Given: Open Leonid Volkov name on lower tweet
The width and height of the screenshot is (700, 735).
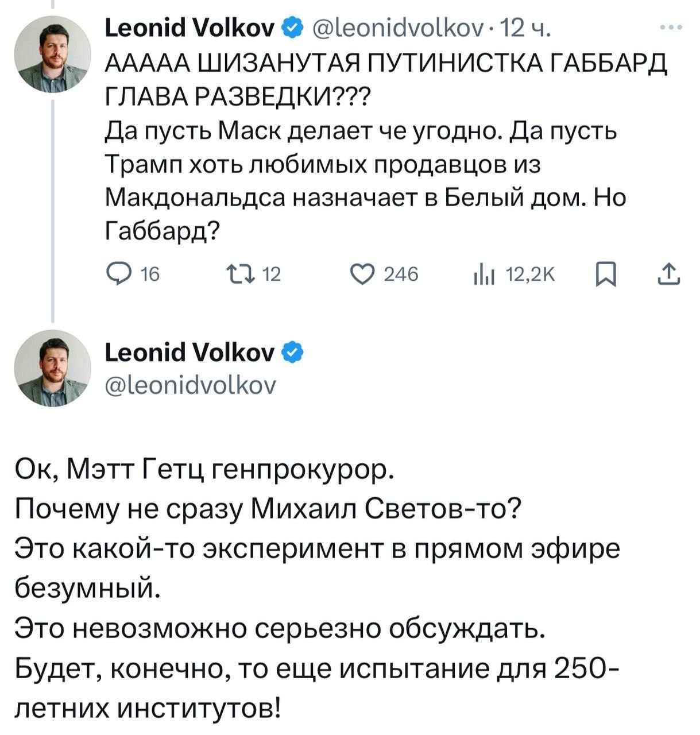Looking at the screenshot, I should pos(189,353).
